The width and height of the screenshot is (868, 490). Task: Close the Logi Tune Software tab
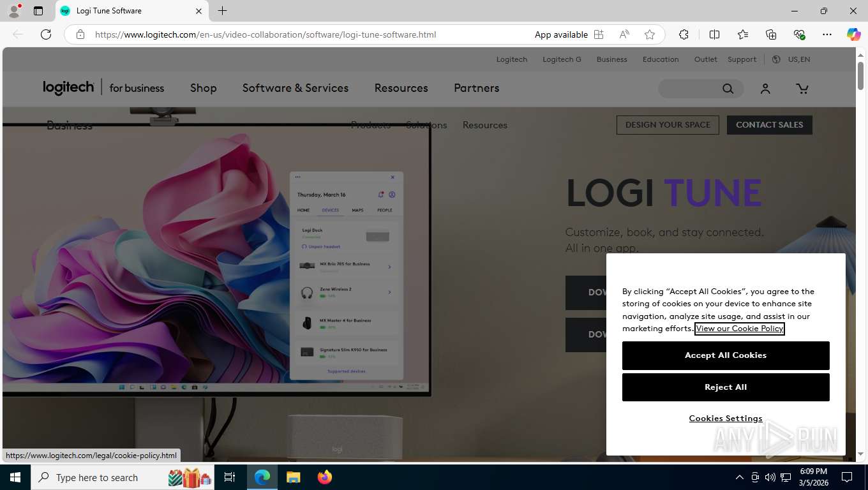click(x=198, y=11)
